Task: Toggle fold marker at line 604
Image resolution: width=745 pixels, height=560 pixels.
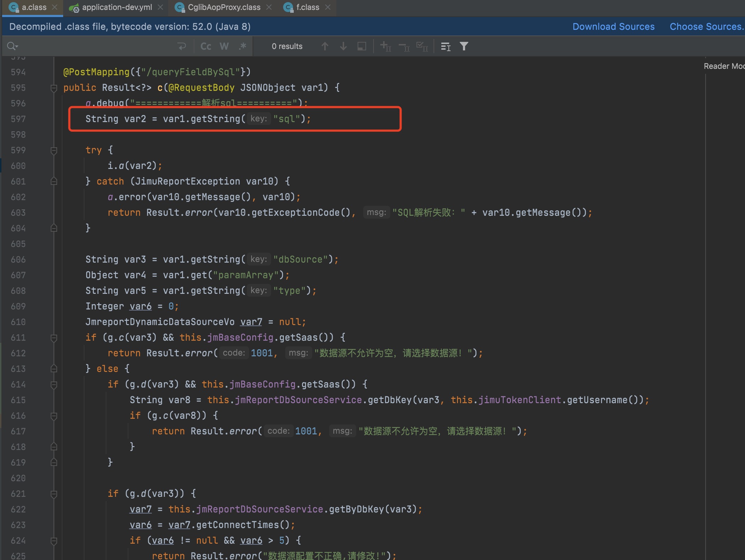Action: click(x=54, y=228)
